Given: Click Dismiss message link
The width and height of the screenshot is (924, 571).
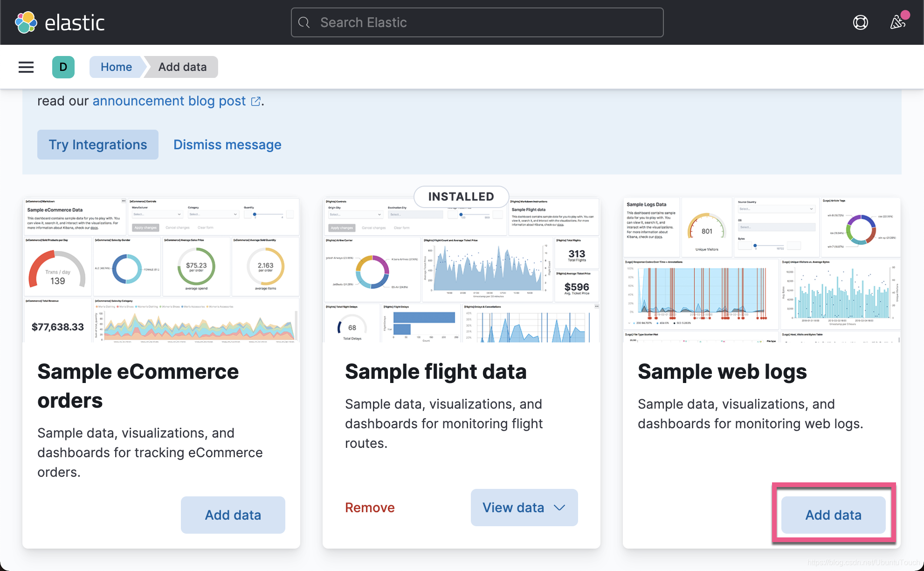Looking at the screenshot, I should [x=227, y=145].
